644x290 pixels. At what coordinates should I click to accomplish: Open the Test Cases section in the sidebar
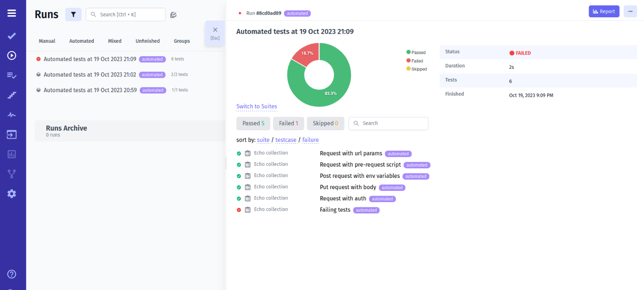pyautogui.click(x=12, y=36)
